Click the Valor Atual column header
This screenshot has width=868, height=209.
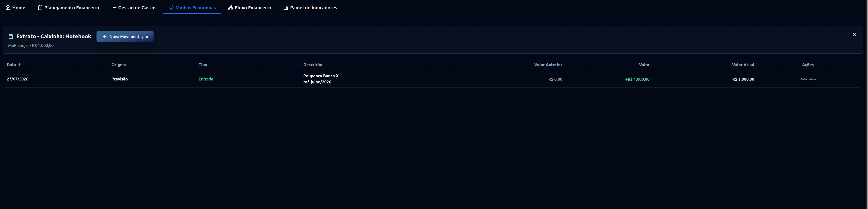coord(743,65)
